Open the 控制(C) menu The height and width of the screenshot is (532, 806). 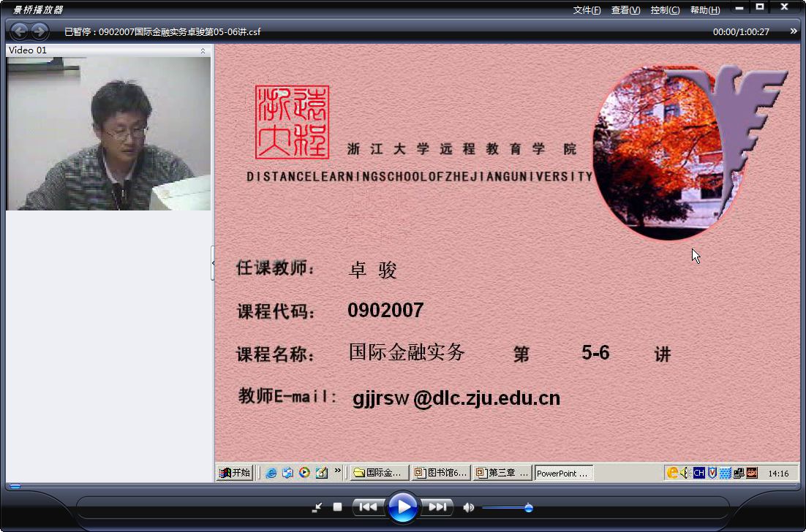pos(665,10)
